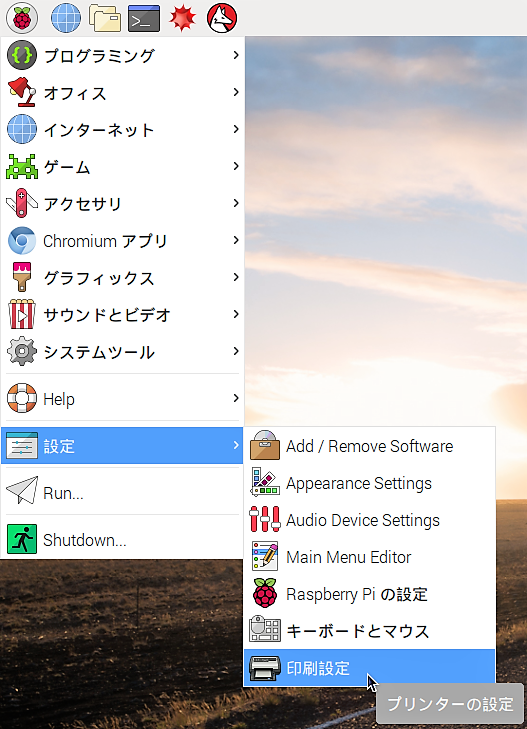
Task: Click the raspberry icon beside Raspberry Pi の設定
Action: pyautogui.click(x=265, y=593)
